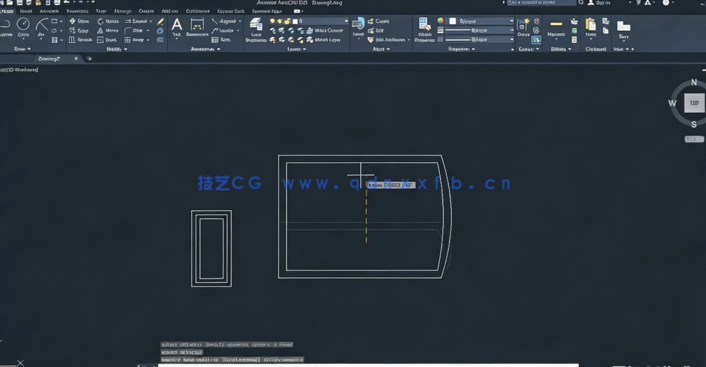
Task: Expand the Annotation panel title
Action: pos(205,49)
